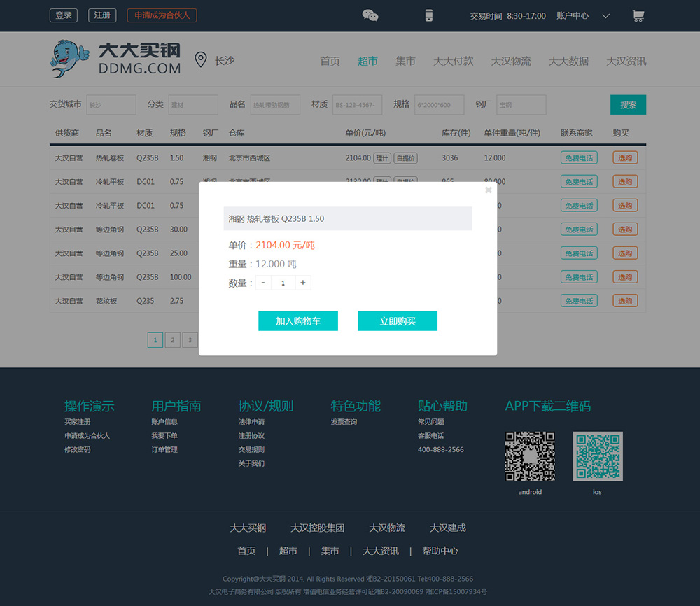The height and width of the screenshot is (606, 700).
Task: Click the Android download QR code
Action: [x=530, y=456]
